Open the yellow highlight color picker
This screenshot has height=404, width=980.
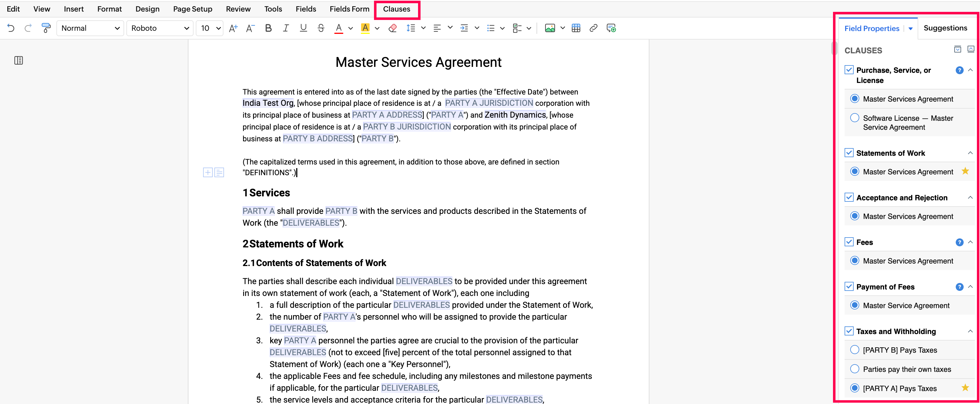(x=377, y=28)
